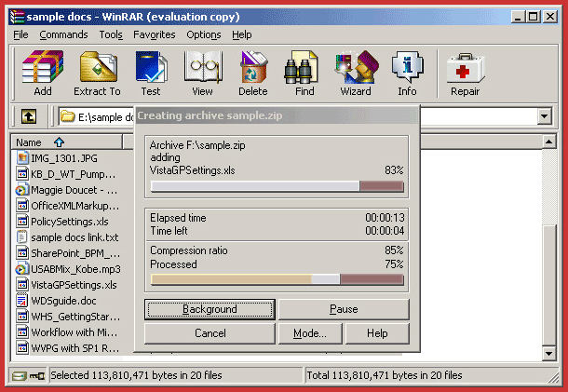Click Selected 113,810,471 bytes status text
Viewport: 568px width, 392px height.
click(136, 375)
